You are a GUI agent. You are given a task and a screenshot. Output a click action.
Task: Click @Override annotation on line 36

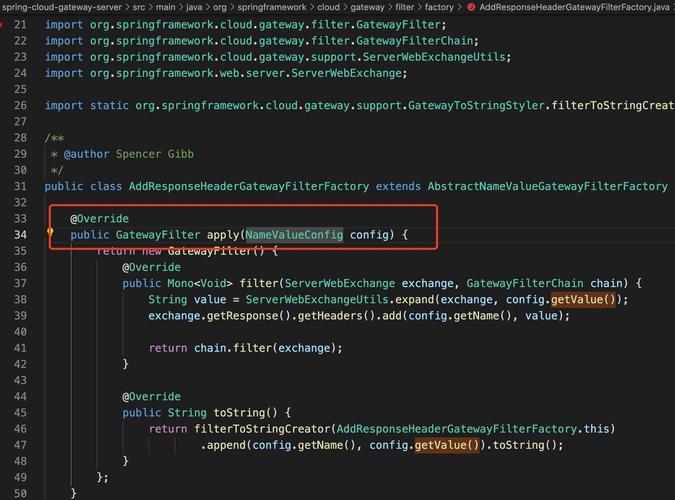(152, 267)
